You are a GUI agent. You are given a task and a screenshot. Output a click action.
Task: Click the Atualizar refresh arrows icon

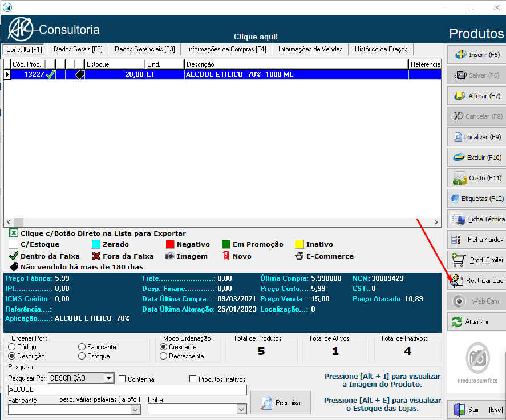pos(456,322)
